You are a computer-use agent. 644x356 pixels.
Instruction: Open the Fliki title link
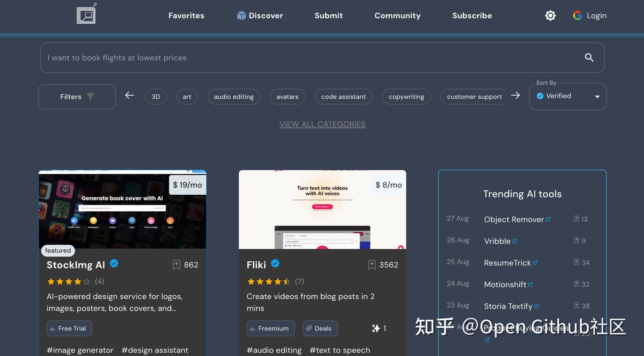click(x=256, y=265)
